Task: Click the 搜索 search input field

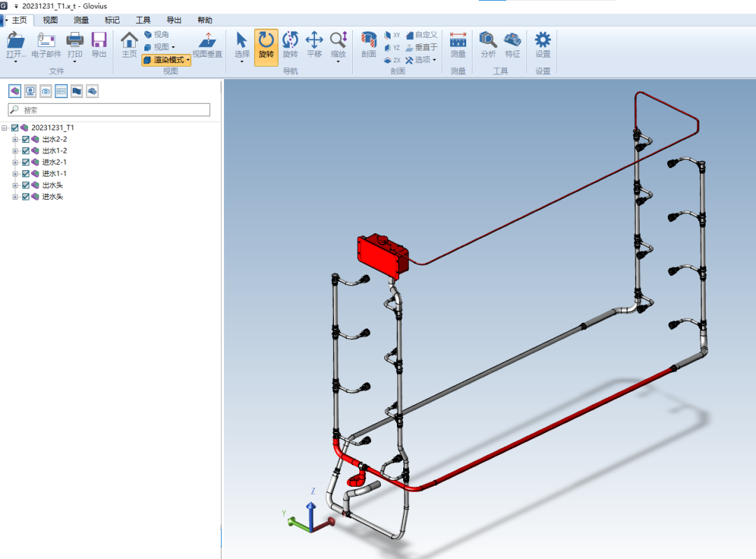Action: [x=112, y=110]
